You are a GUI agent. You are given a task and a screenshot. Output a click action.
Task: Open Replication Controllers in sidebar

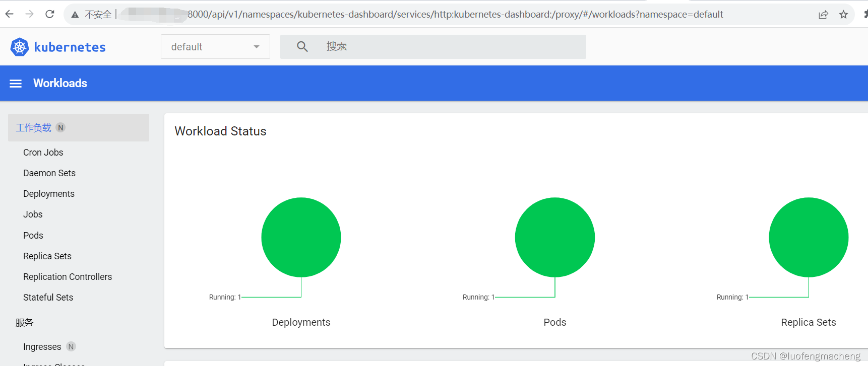68,277
